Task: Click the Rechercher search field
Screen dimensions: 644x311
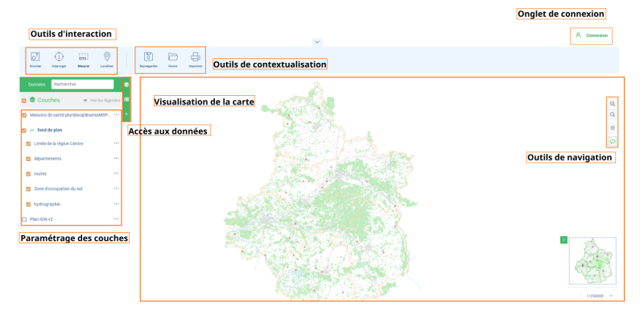Action: pyautogui.click(x=83, y=85)
